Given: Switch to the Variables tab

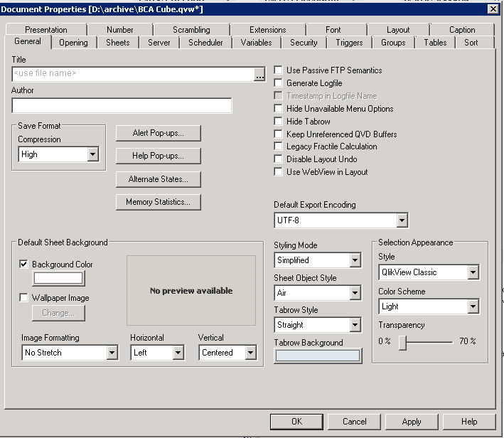Looking at the screenshot, I should click(256, 43).
